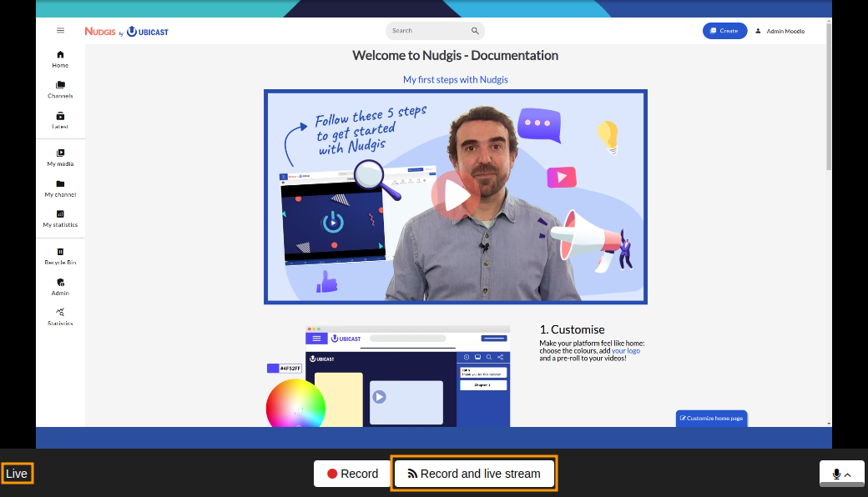868x497 pixels.
Task: Open Latest media in the sidebar
Action: [60, 121]
